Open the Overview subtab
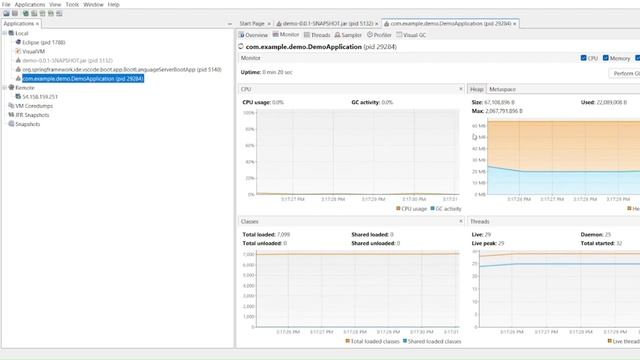This screenshot has height=360, width=640. pyautogui.click(x=253, y=35)
